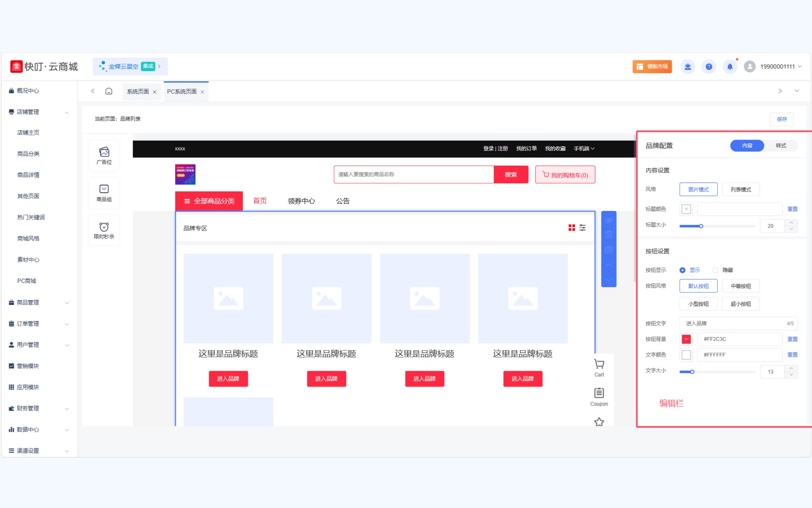Open 商品分类 in the sidebar
The height and width of the screenshot is (508, 812).
point(28,154)
